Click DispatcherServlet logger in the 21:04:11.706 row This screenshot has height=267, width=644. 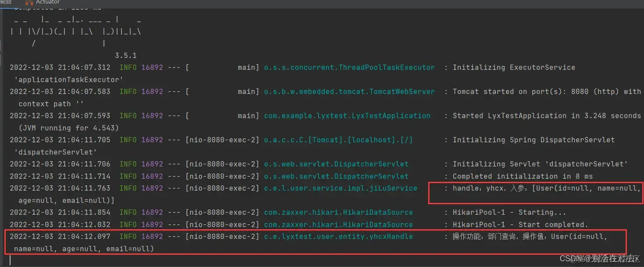click(336, 164)
